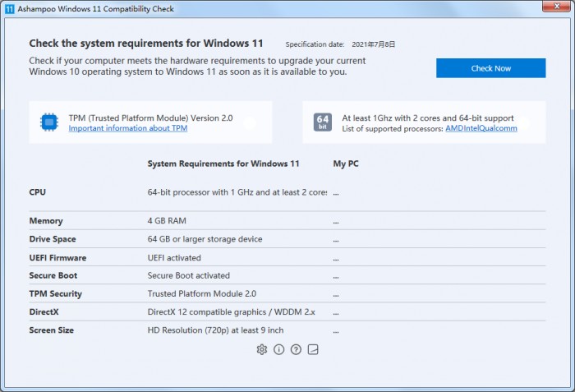Viewport: 575px width, 392px height.
Task: Click the Check Now button
Action: (x=490, y=68)
